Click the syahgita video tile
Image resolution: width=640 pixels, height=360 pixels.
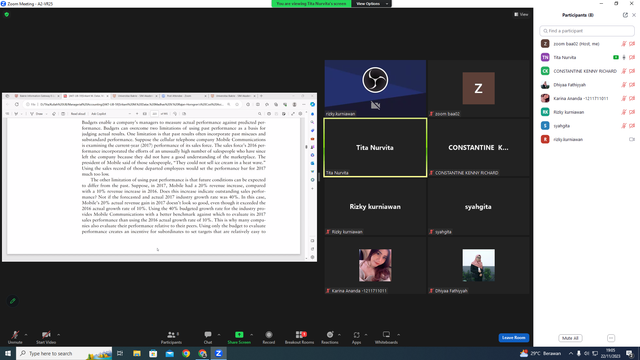click(478, 206)
